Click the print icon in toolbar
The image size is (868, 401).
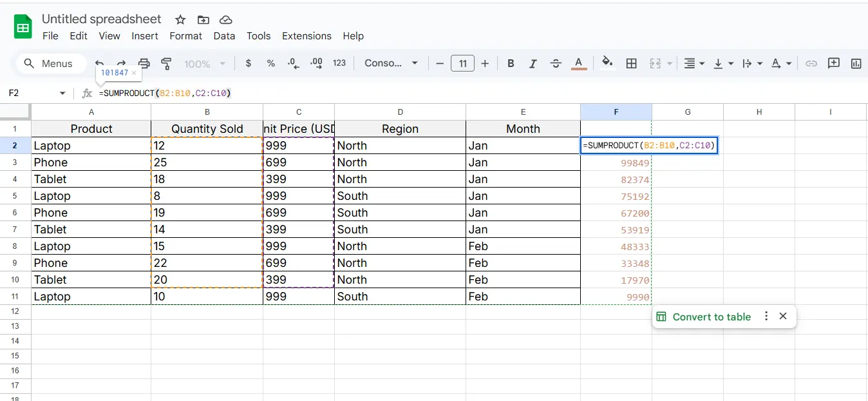tap(144, 63)
